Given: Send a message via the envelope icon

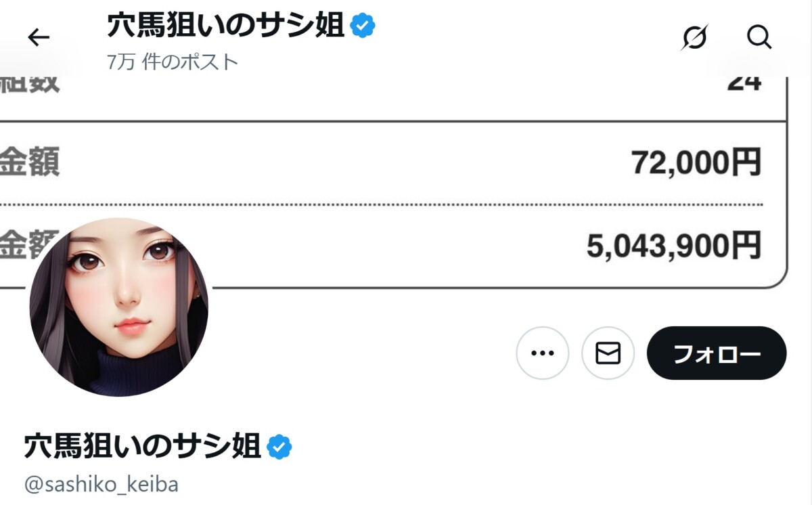Looking at the screenshot, I should coord(608,353).
